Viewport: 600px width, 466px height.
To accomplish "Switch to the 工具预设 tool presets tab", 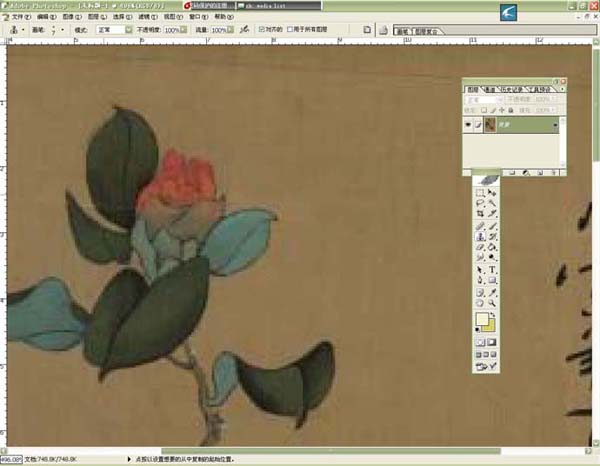I will click(540, 89).
